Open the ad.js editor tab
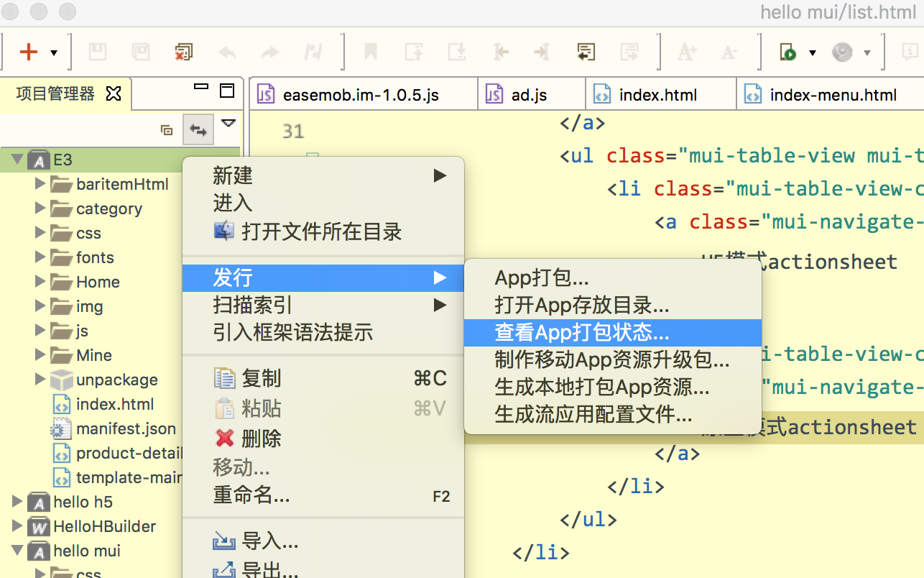The height and width of the screenshot is (578, 924). 529,95
